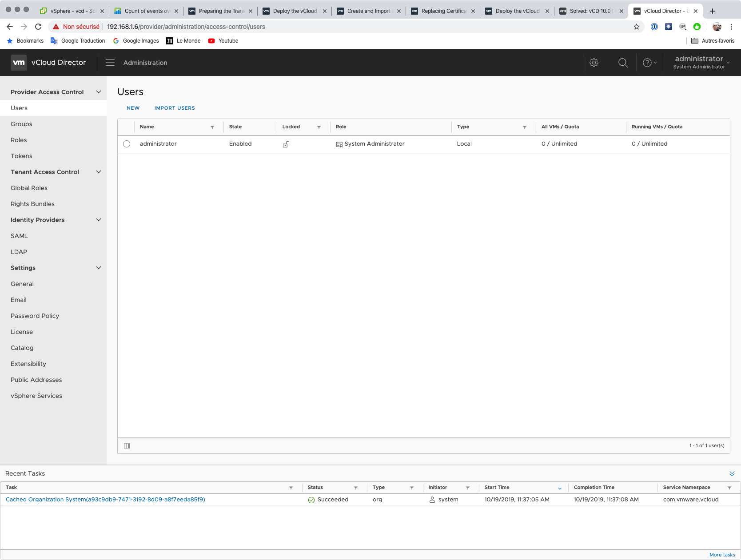
Task: Click the browser address bar
Action: point(347,27)
